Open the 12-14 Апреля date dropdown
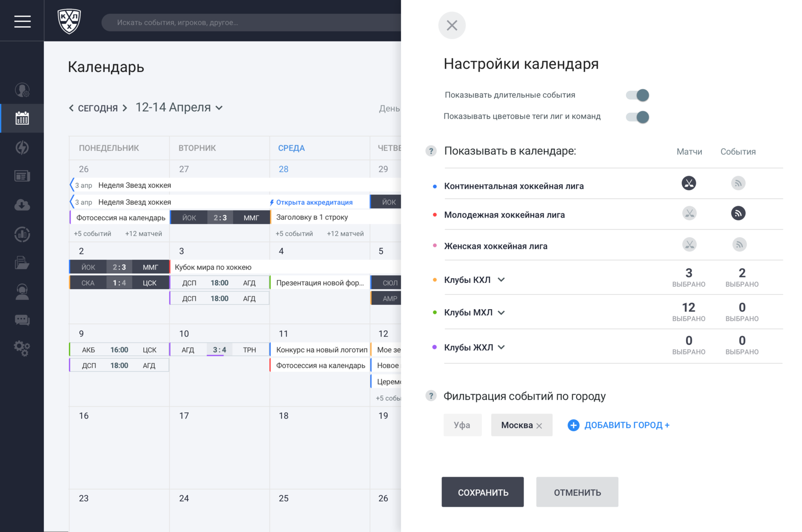This screenshot has height=532, width=802. point(179,107)
